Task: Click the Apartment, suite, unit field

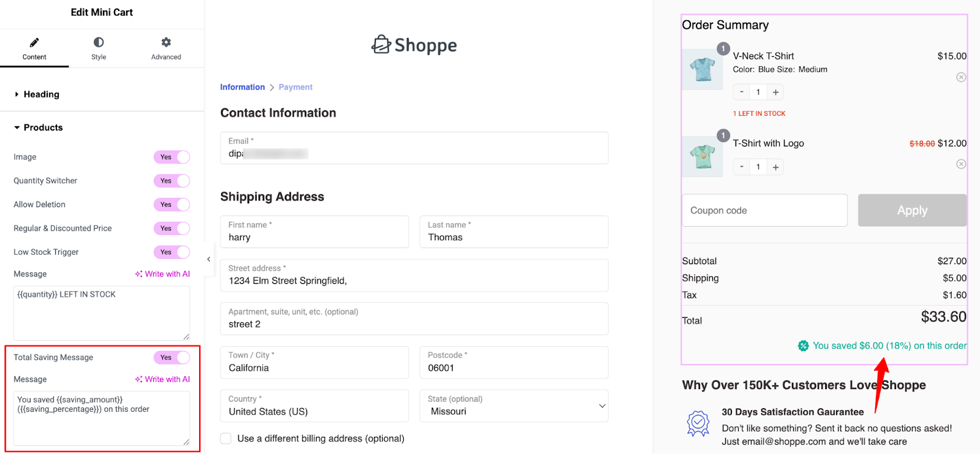Action: click(414, 319)
